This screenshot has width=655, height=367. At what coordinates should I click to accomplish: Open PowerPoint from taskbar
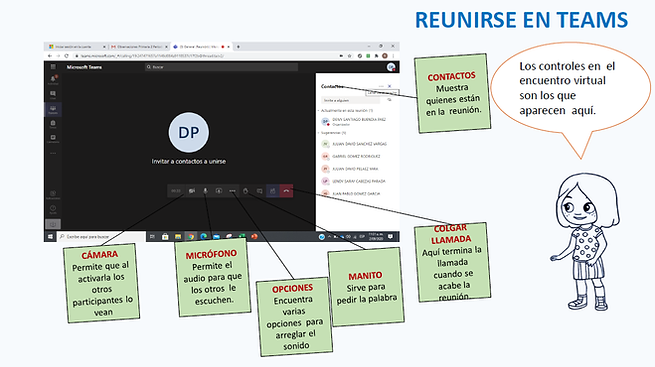(254, 237)
